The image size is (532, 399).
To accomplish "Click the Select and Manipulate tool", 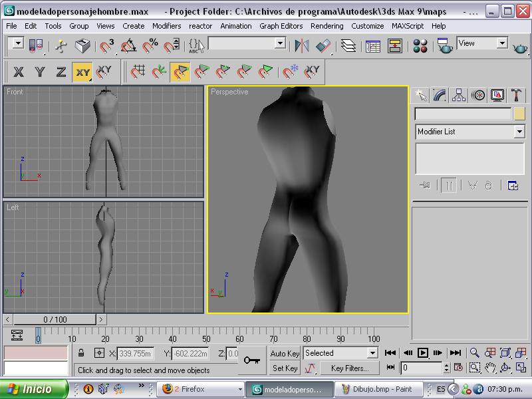I will tap(61, 46).
